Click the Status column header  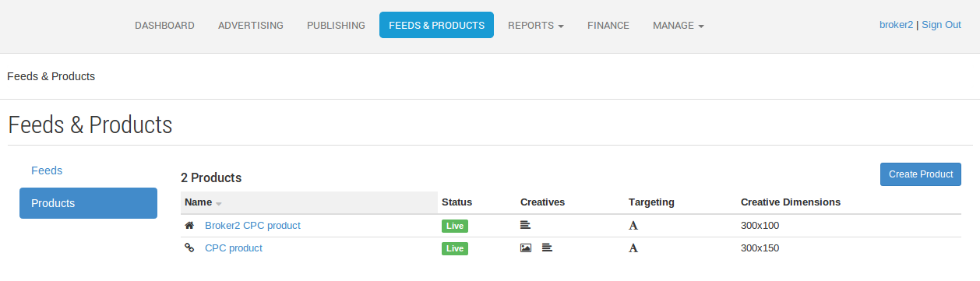(457, 202)
